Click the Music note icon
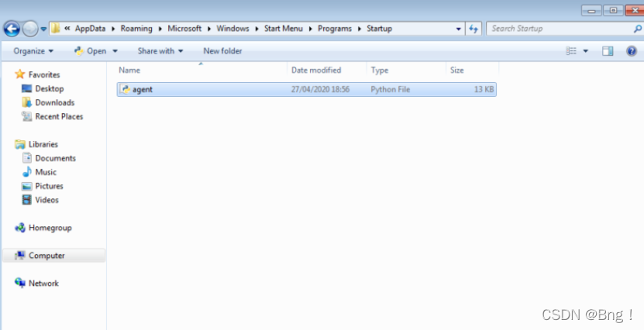The width and height of the screenshot is (644, 330). 26,172
